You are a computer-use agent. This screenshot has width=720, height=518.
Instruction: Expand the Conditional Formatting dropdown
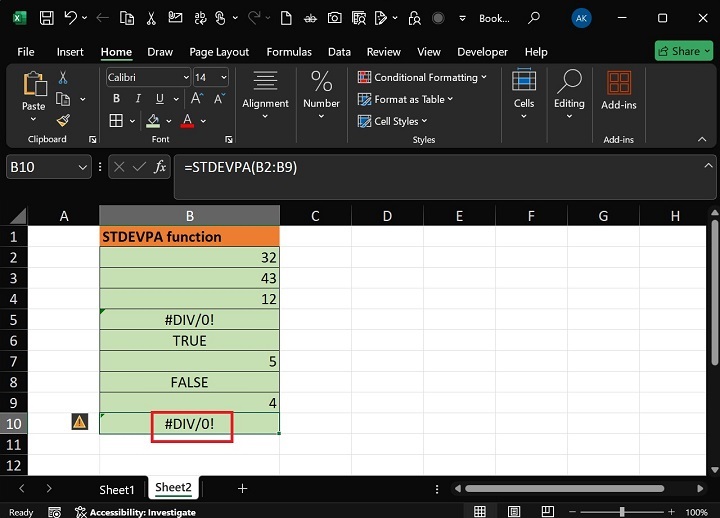click(484, 77)
